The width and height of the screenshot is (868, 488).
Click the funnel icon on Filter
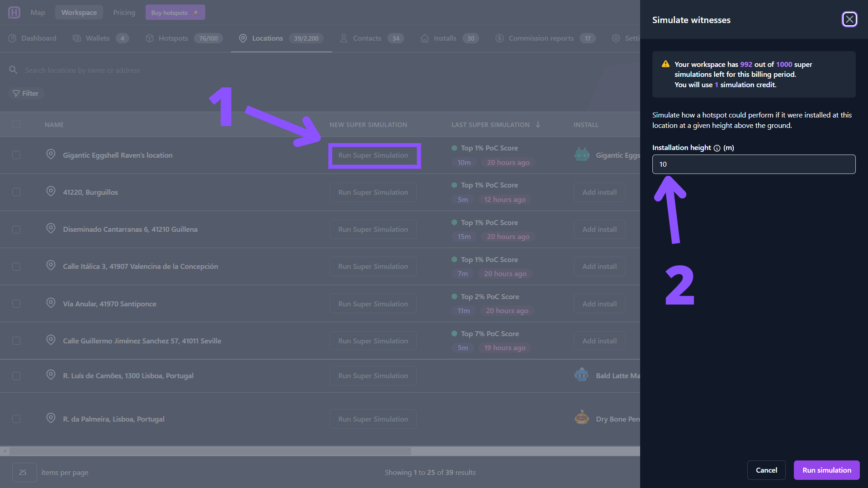(x=16, y=94)
